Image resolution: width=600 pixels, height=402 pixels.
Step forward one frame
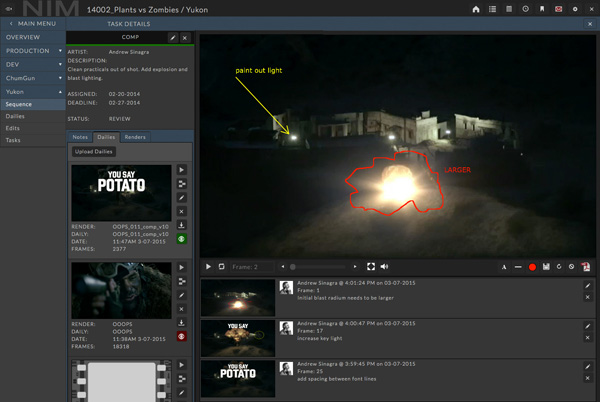click(x=355, y=267)
